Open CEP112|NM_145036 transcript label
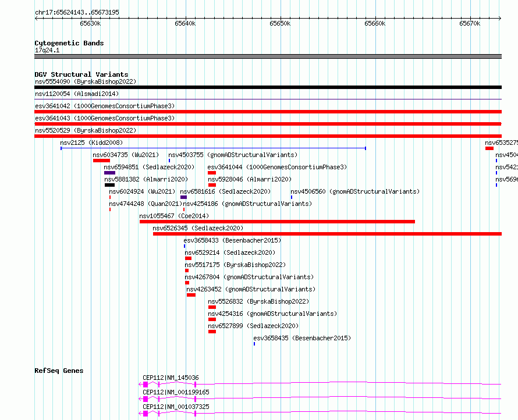 point(171,378)
